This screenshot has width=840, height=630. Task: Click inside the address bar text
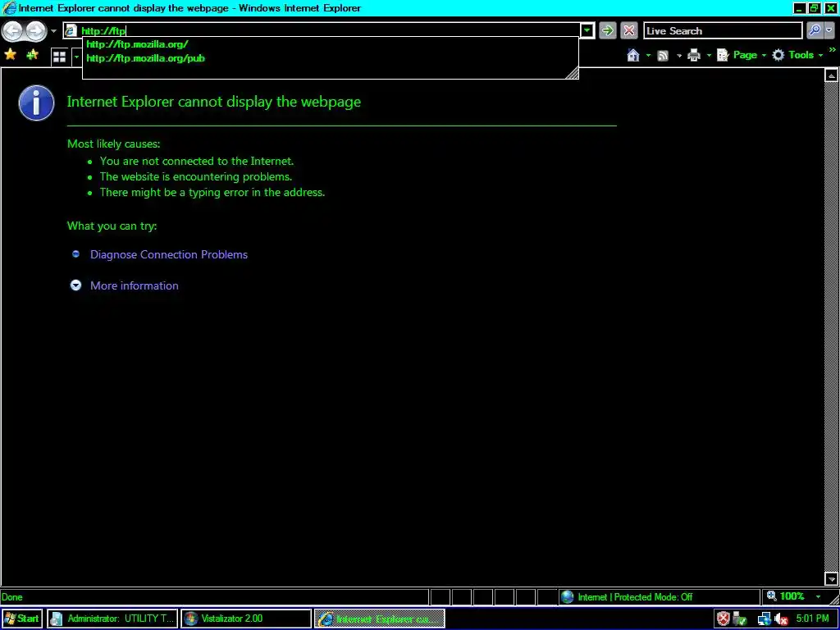(103, 31)
